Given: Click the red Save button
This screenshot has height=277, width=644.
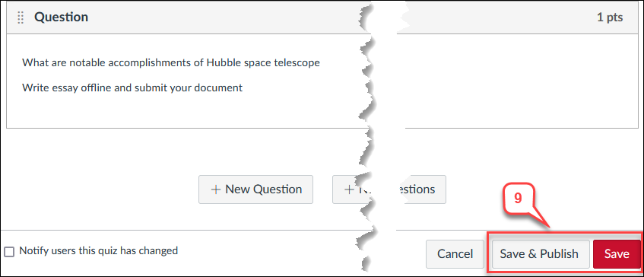Looking at the screenshot, I should point(617,254).
